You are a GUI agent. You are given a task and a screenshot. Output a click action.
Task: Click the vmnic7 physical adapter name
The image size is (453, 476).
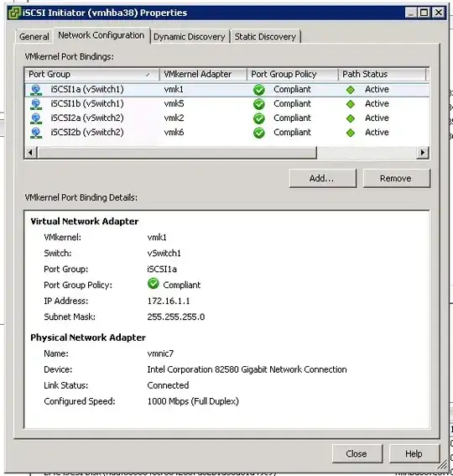[160, 353]
